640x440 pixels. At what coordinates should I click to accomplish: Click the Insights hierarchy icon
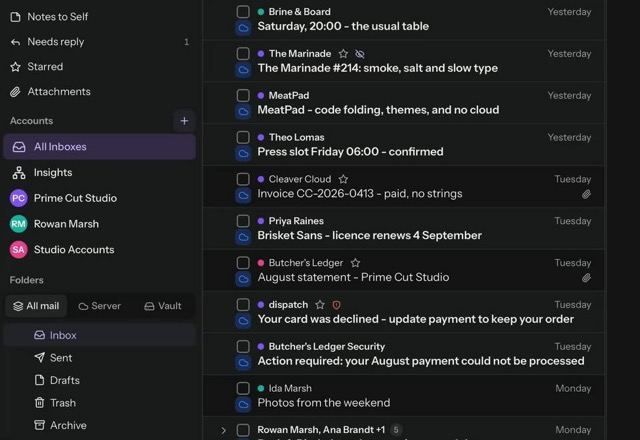pyautogui.click(x=19, y=173)
